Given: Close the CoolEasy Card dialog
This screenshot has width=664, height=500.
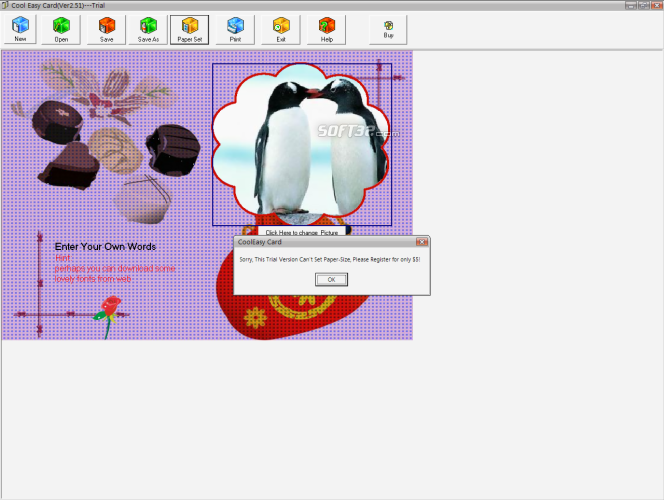Looking at the screenshot, I should point(422,242).
